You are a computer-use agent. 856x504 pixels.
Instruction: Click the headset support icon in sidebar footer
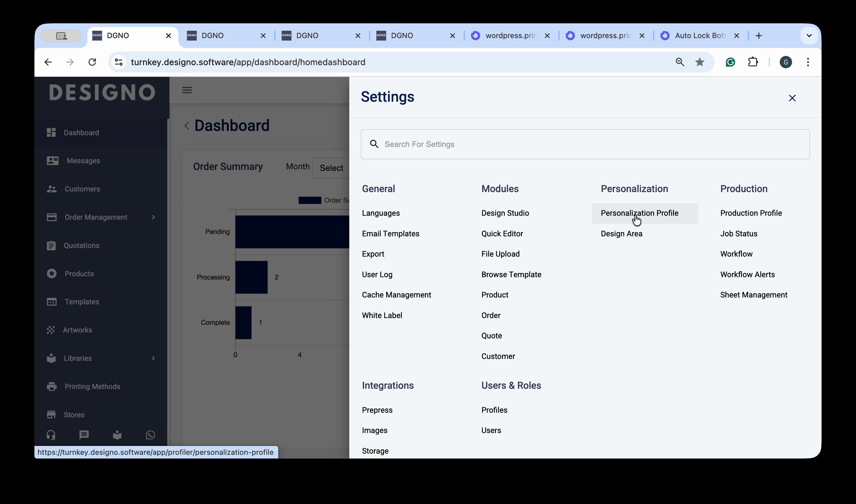[51, 435]
